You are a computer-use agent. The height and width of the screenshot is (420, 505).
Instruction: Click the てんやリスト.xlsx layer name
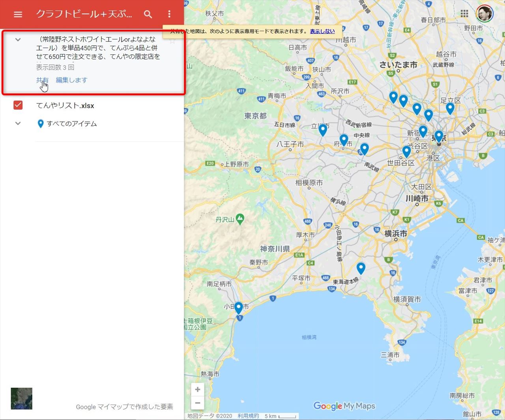(65, 105)
